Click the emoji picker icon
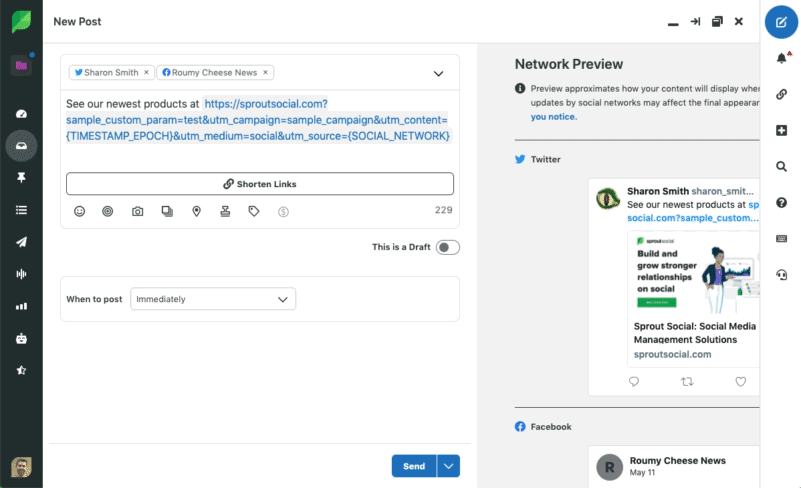Viewport: 801px width, 488px height. [80, 211]
